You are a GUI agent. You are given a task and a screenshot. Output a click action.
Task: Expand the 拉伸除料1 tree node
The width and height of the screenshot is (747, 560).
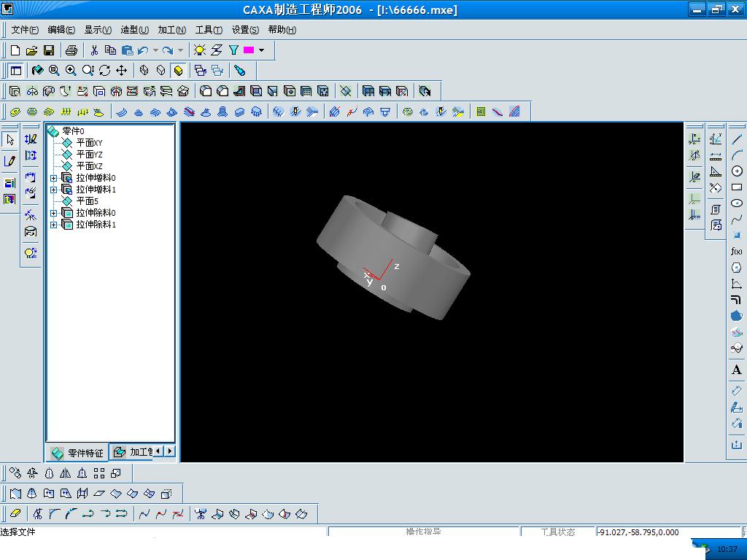(x=53, y=225)
